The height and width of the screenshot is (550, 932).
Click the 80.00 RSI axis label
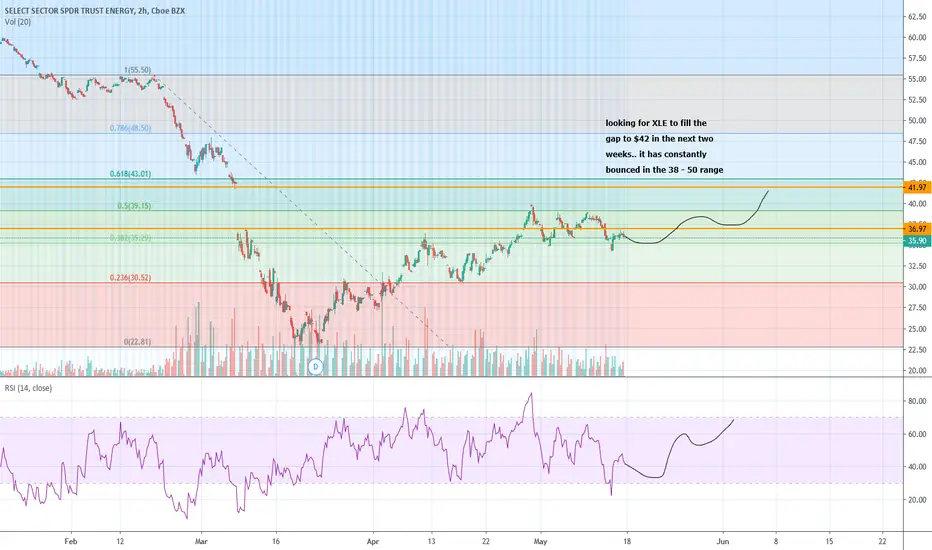coord(917,401)
